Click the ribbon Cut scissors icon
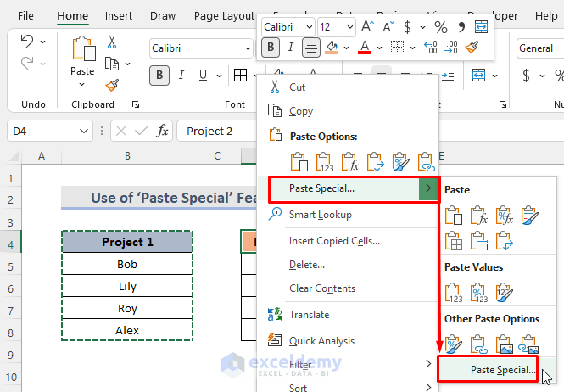564x392 pixels. (111, 42)
